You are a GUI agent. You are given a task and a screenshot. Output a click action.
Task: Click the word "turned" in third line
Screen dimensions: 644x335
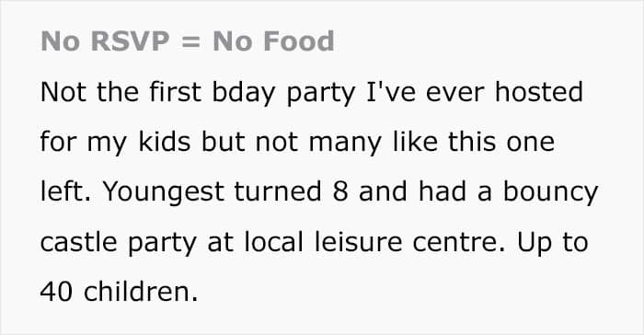pyautogui.click(x=278, y=191)
